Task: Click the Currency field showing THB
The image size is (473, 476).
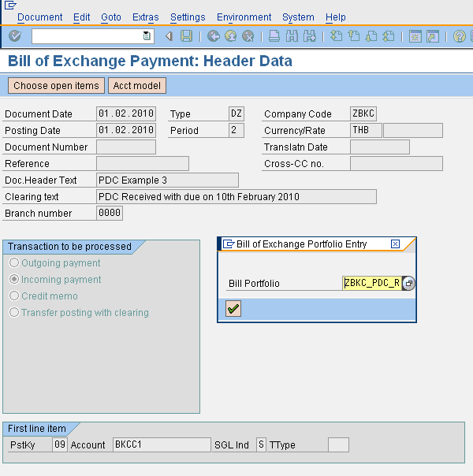Action: click(366, 130)
